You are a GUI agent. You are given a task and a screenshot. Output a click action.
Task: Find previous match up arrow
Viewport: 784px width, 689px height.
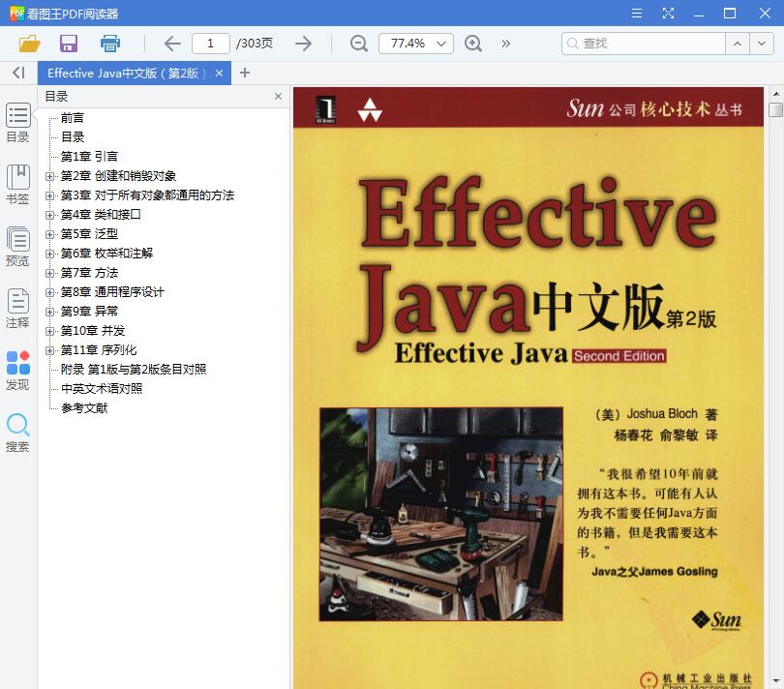point(737,44)
